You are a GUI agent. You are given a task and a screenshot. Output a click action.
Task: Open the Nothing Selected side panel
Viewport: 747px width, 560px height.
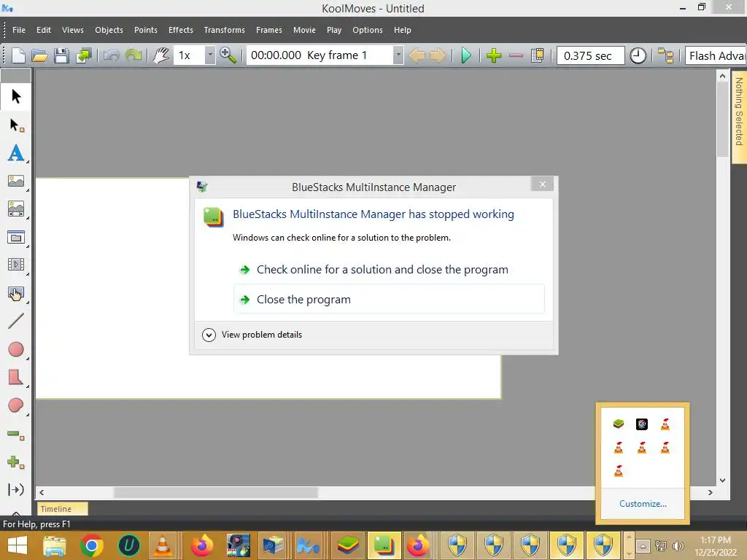(739, 117)
